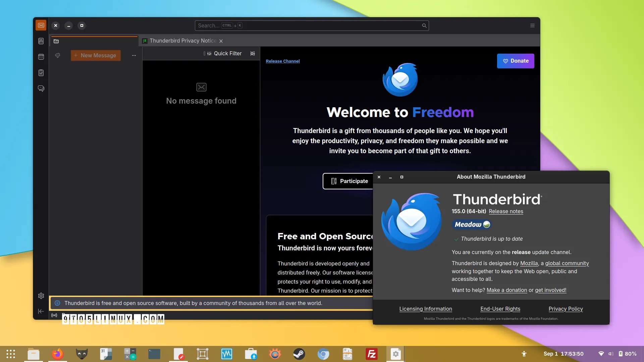Click the Get Messages cloud icon
Viewport: 644px width, 362px height.
tap(57, 55)
